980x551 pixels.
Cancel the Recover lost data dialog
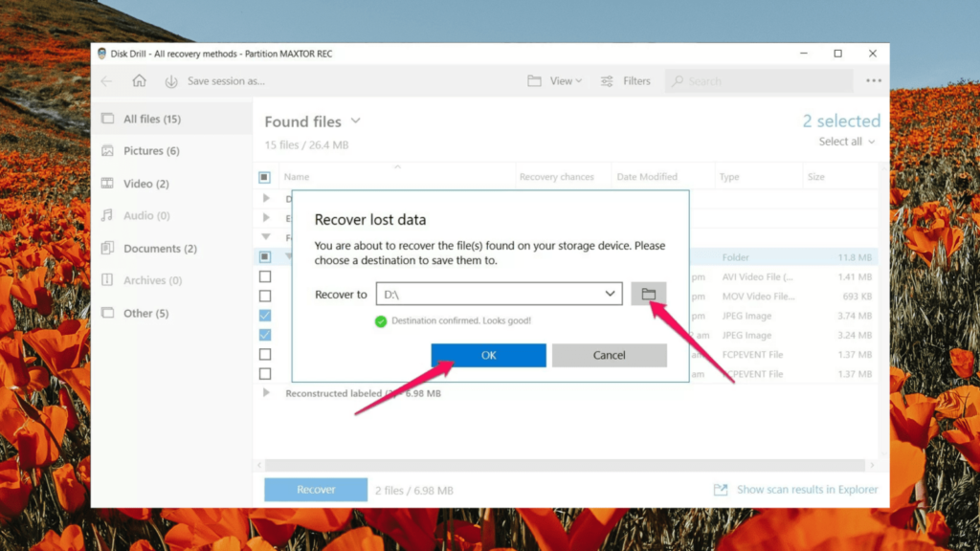click(610, 355)
